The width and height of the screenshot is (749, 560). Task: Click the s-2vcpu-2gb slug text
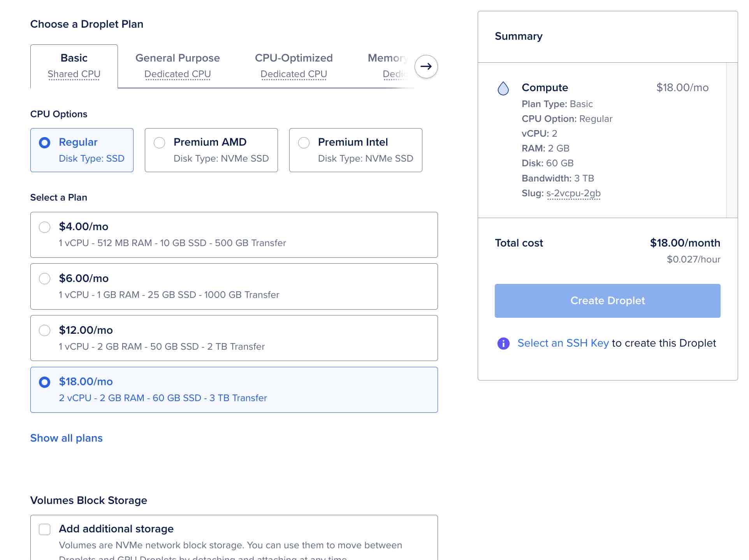point(573,194)
